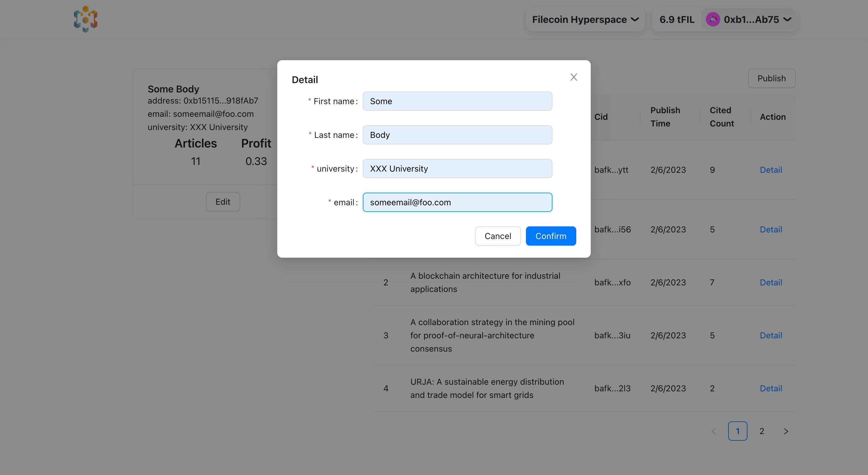
Task: Open Detail for article row 3
Action: [771, 336]
